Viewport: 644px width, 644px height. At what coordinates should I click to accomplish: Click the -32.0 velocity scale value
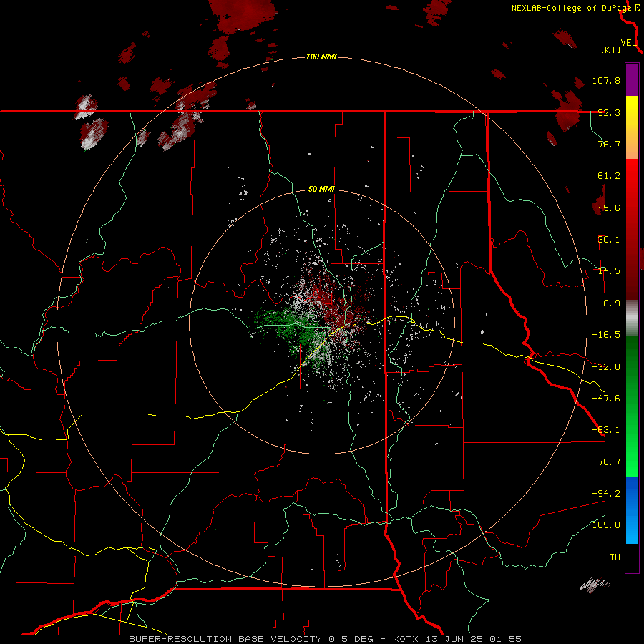(x=606, y=367)
